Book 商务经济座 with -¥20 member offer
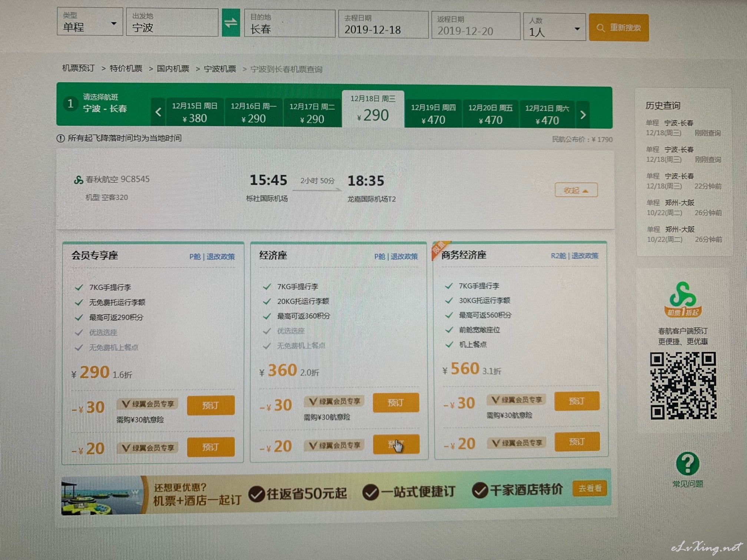 pyautogui.click(x=577, y=441)
